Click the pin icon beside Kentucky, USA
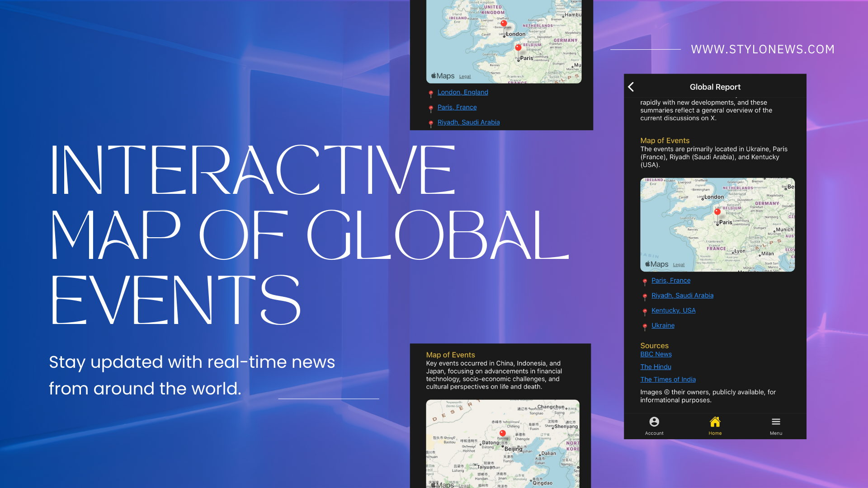This screenshot has height=488, width=868. point(645,311)
